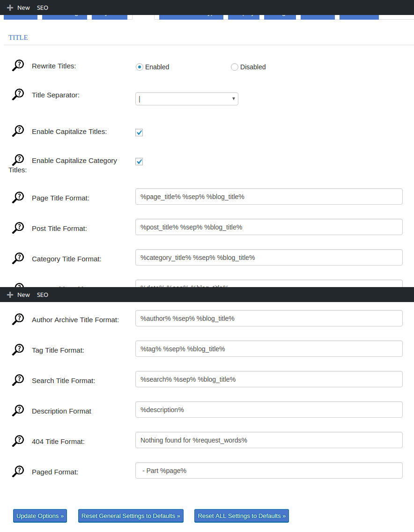Select the Disabled radio for Rewrite Titles
This screenshot has height=532, width=414.
point(234,67)
